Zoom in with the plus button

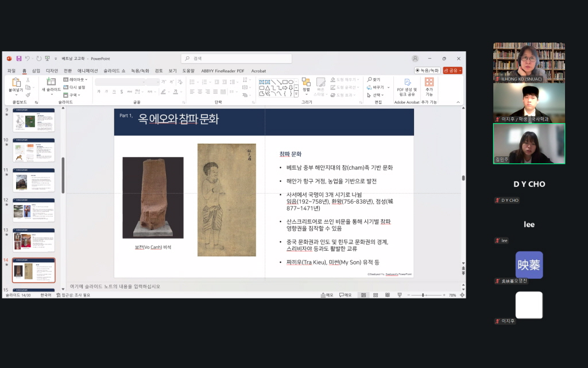pyautogui.click(x=444, y=295)
